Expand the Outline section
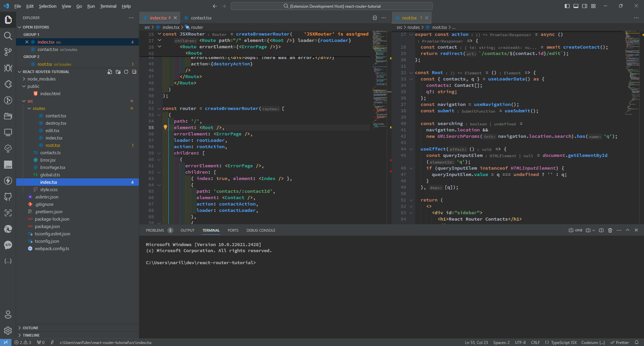 point(31,328)
